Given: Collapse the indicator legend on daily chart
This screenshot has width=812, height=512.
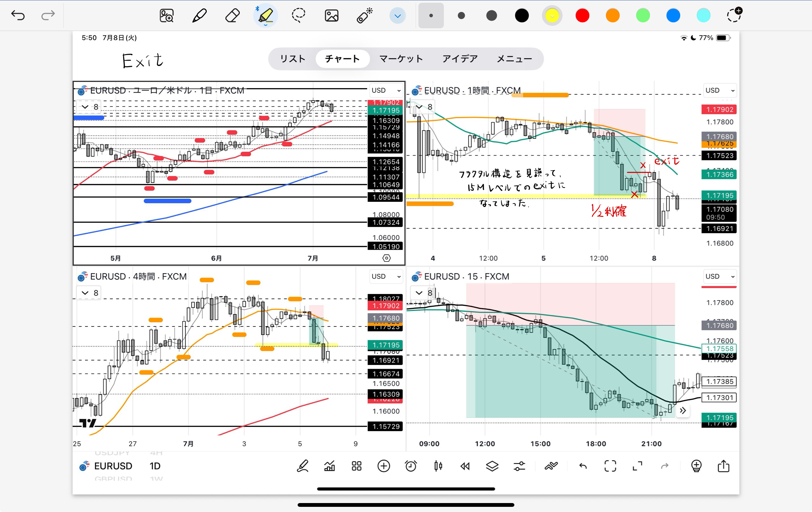Looking at the screenshot, I should pos(89,107).
